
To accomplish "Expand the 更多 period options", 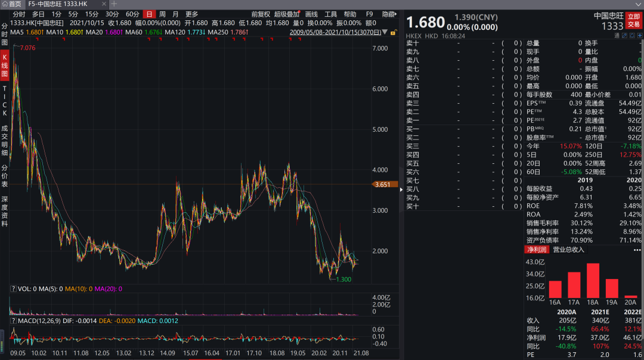I will tap(191, 14).
